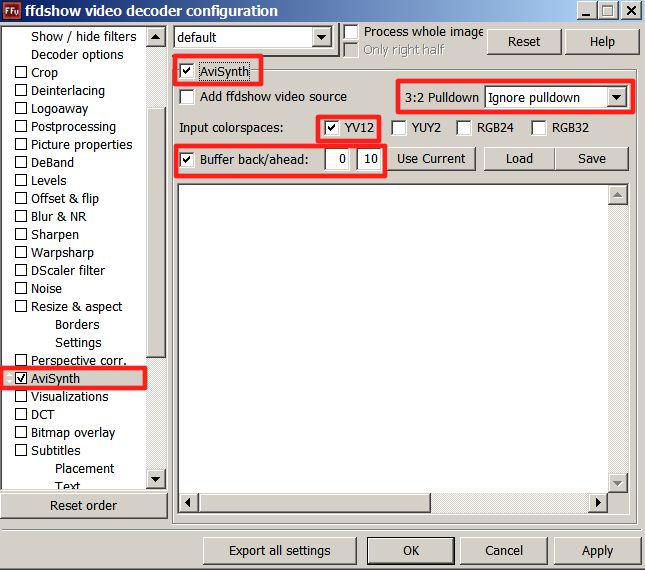Select Show / hide filters item
645x570 pixels.
[x=84, y=37]
